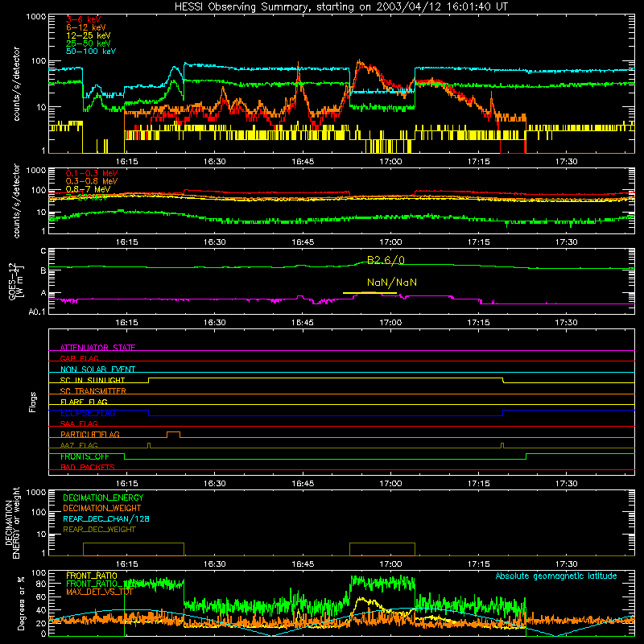The image size is (644, 644).
Task: Click the SAA_FLAG label
Action: click(79, 423)
